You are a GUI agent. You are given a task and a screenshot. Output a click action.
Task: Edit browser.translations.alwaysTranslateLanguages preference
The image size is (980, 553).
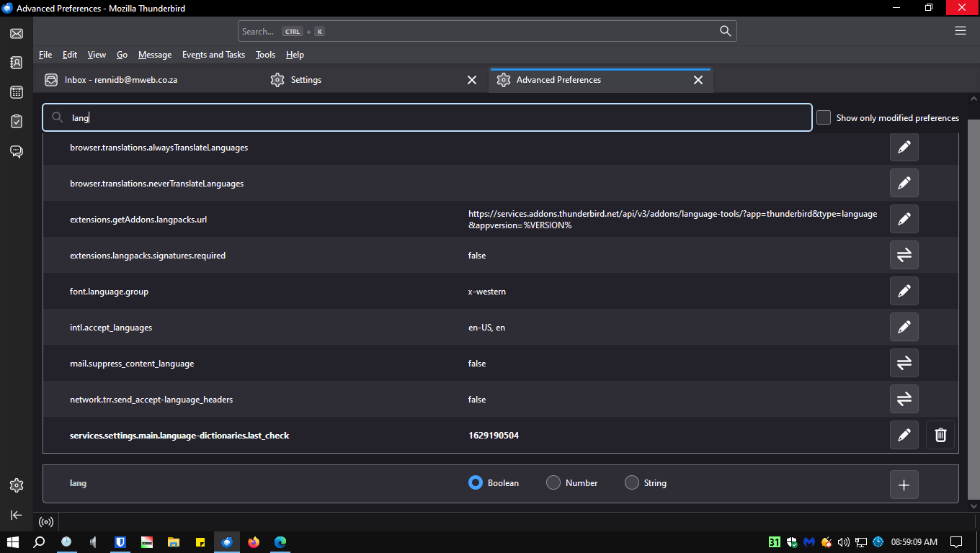904,147
